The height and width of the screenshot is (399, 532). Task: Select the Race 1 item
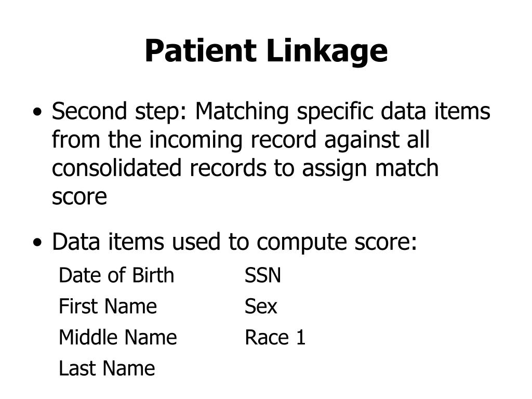tap(275, 337)
